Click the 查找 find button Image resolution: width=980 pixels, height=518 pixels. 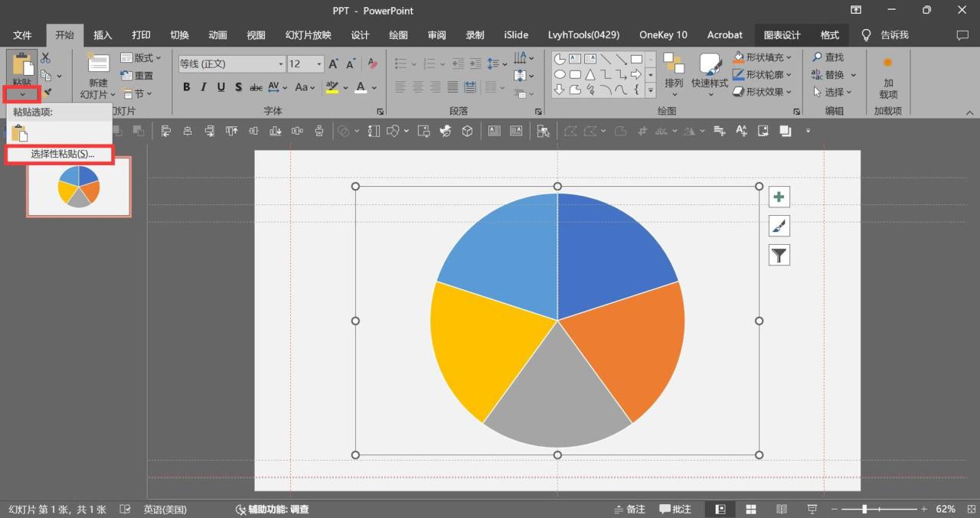click(828, 57)
